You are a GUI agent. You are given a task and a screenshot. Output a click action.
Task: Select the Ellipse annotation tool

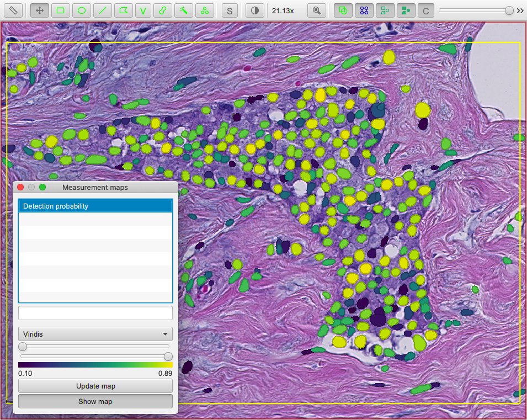82,10
